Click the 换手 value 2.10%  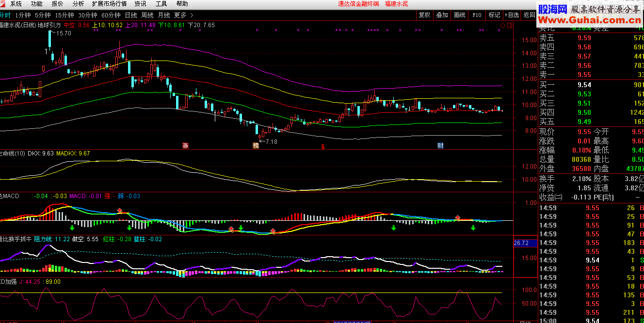tap(581, 179)
